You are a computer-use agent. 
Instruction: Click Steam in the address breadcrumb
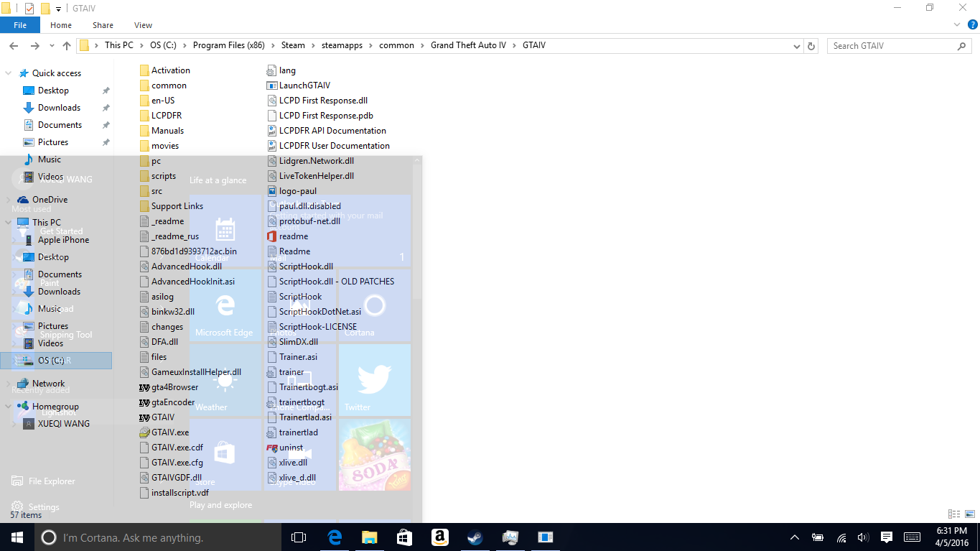(x=293, y=45)
